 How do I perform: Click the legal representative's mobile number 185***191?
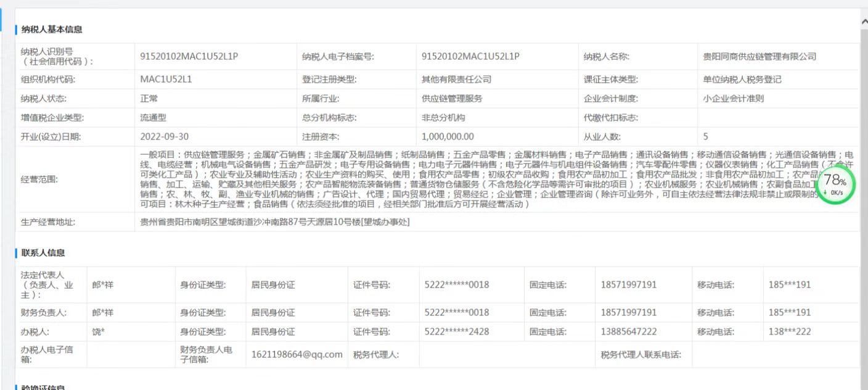pos(789,284)
